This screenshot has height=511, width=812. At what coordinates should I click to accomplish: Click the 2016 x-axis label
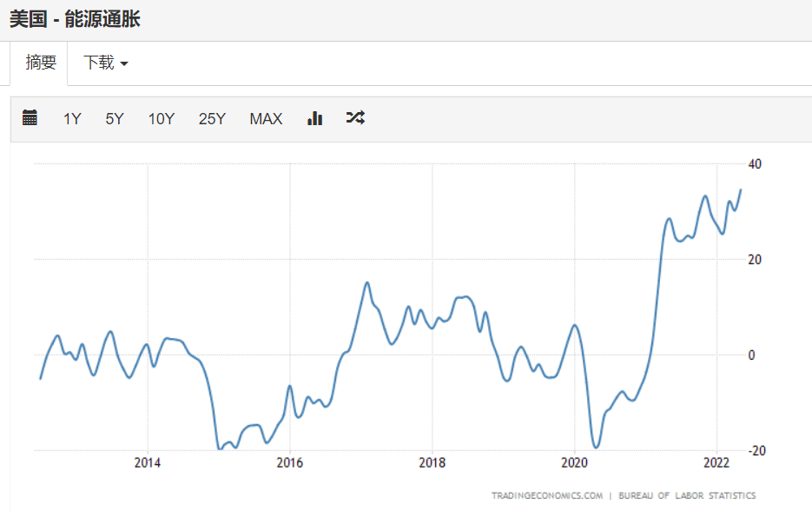coord(290,462)
